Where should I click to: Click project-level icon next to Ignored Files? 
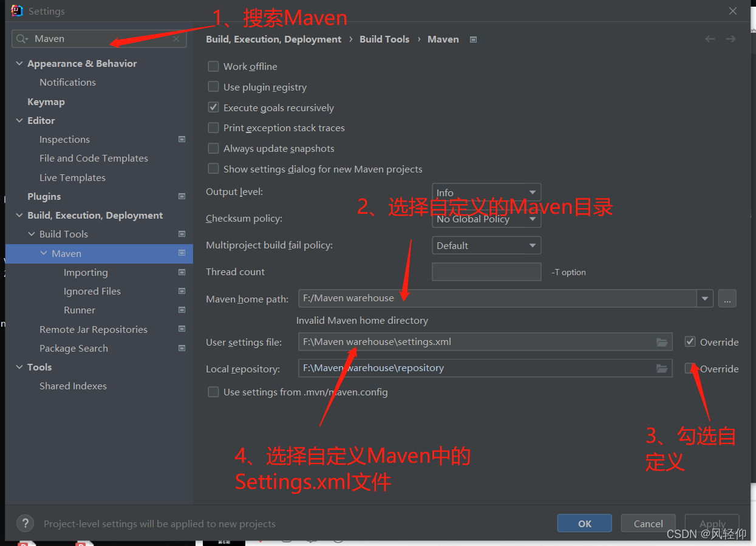tap(182, 291)
